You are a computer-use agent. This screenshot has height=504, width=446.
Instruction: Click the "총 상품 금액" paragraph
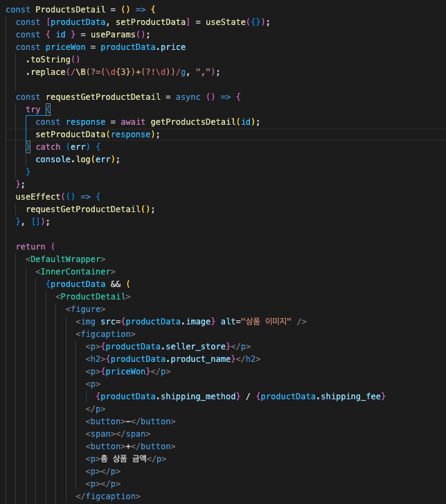(x=125, y=460)
